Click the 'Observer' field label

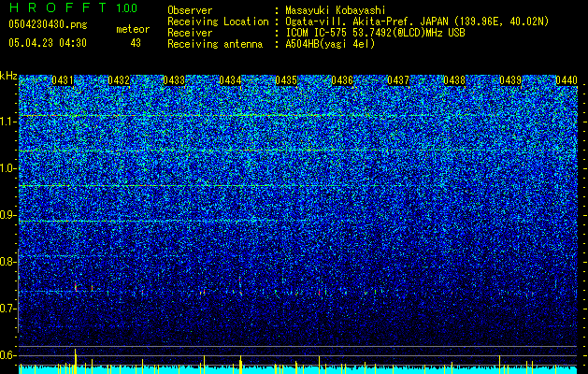[190, 10]
